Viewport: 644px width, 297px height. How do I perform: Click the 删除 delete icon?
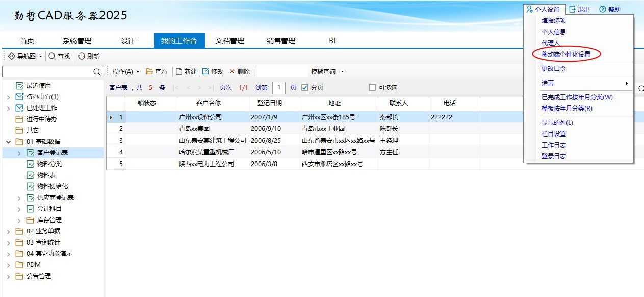point(232,72)
